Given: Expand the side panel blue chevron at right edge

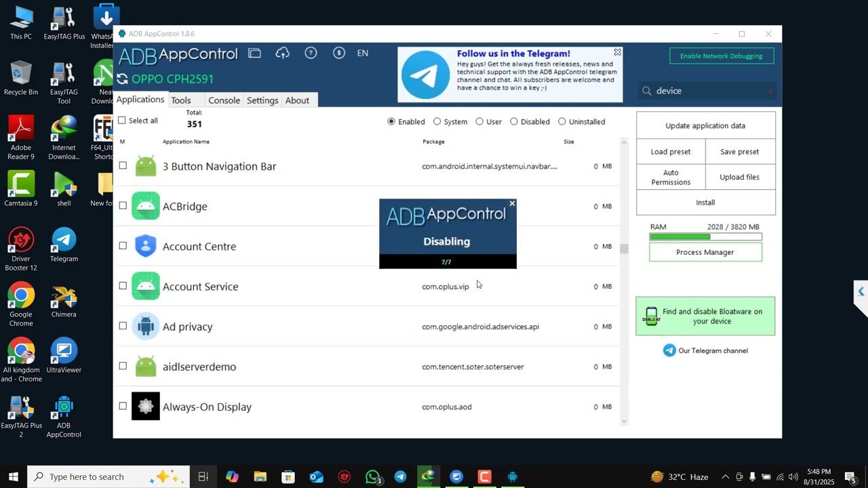Looking at the screenshot, I should tap(861, 291).
